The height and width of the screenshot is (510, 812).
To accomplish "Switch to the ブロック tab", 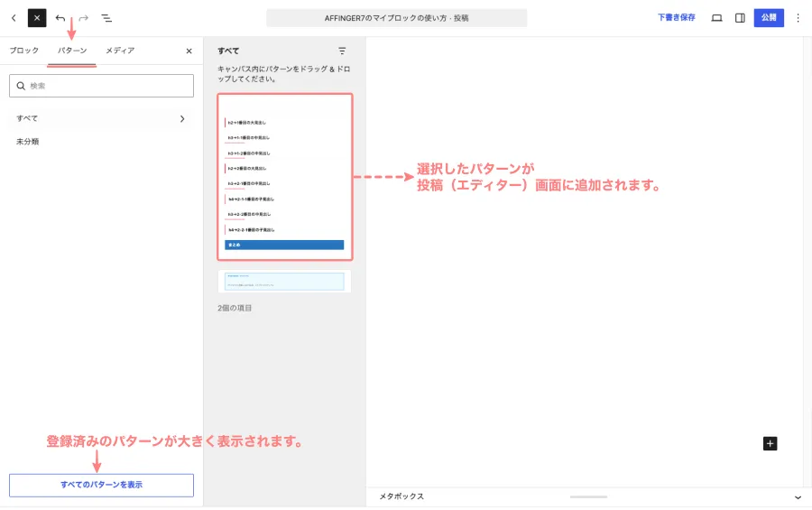I will [23, 51].
